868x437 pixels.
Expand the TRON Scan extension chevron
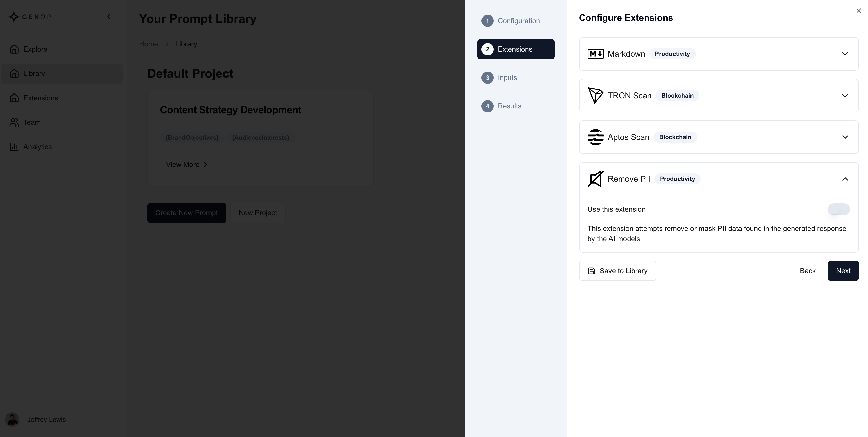point(845,96)
